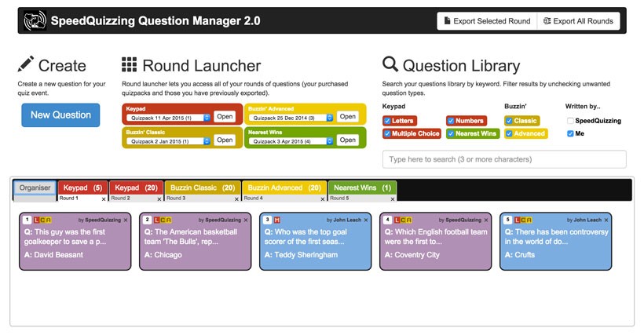This screenshot has width=644, height=335.
Task: Remove the David Beasant question card
Action: [x=126, y=220]
